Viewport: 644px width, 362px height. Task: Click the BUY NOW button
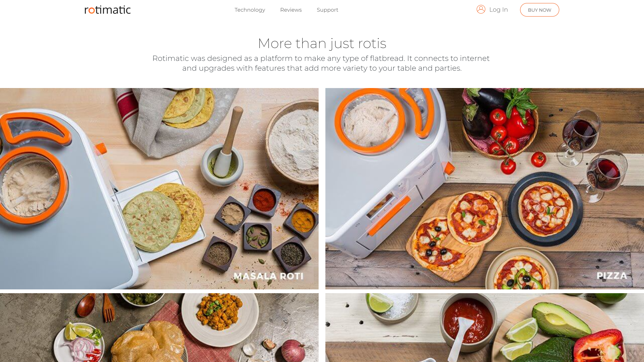(x=539, y=10)
